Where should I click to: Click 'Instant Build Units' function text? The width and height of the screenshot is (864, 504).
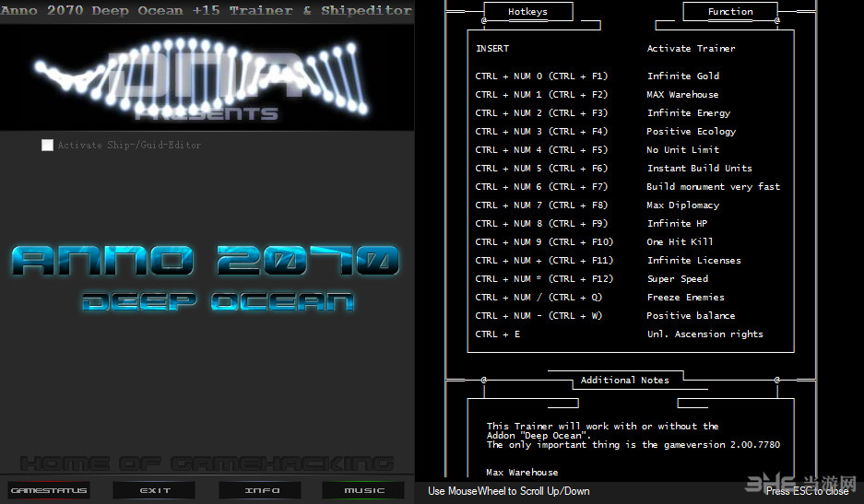(699, 168)
